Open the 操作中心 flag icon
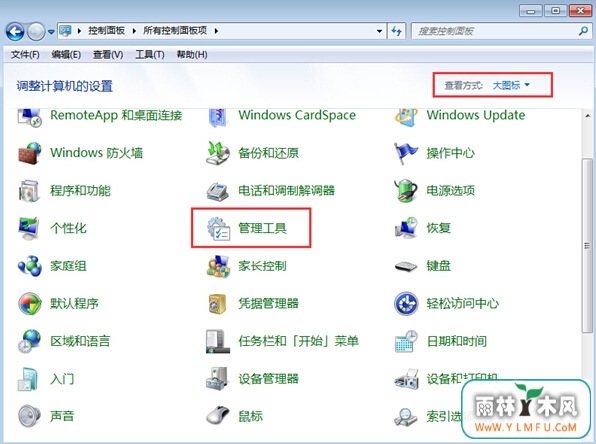Screen dimensions: 596x444 click(x=406, y=153)
